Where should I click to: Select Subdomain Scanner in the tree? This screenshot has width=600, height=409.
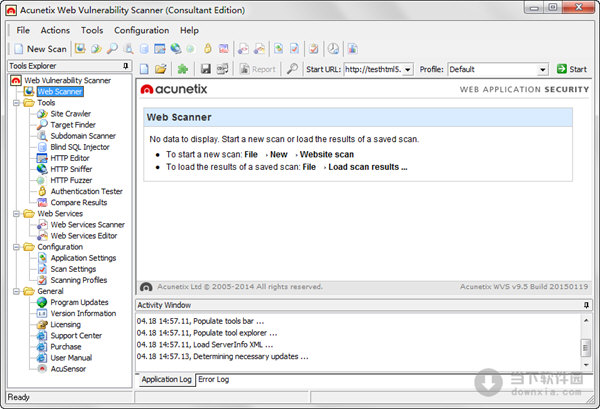(x=83, y=136)
